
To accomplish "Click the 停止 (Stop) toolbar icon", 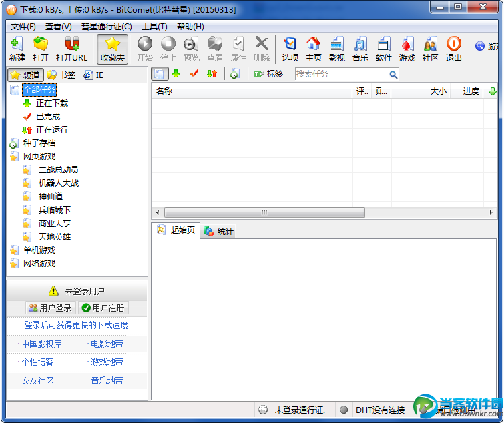I will [x=168, y=49].
